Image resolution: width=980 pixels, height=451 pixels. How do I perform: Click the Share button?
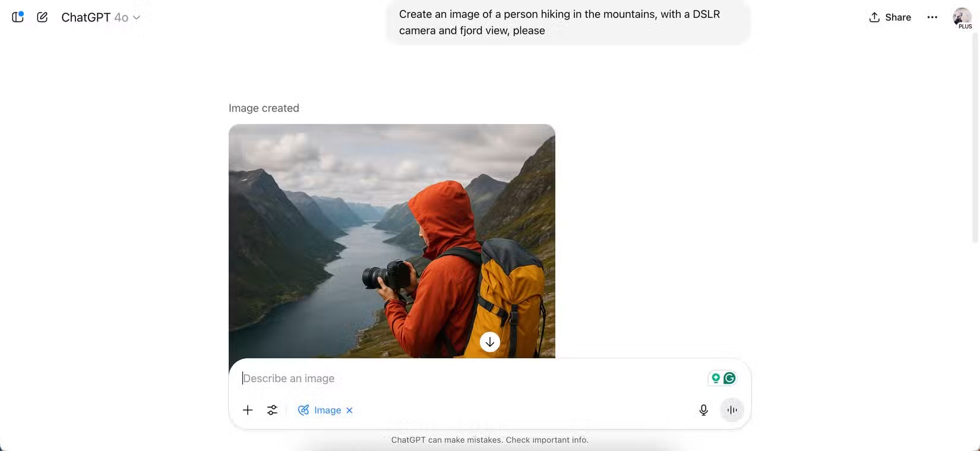(890, 17)
